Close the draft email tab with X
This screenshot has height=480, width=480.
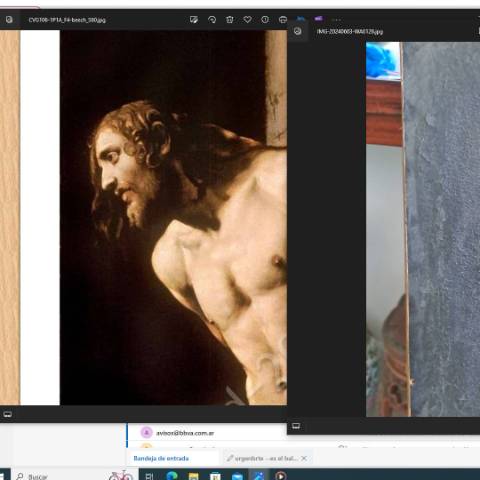pos(304,458)
